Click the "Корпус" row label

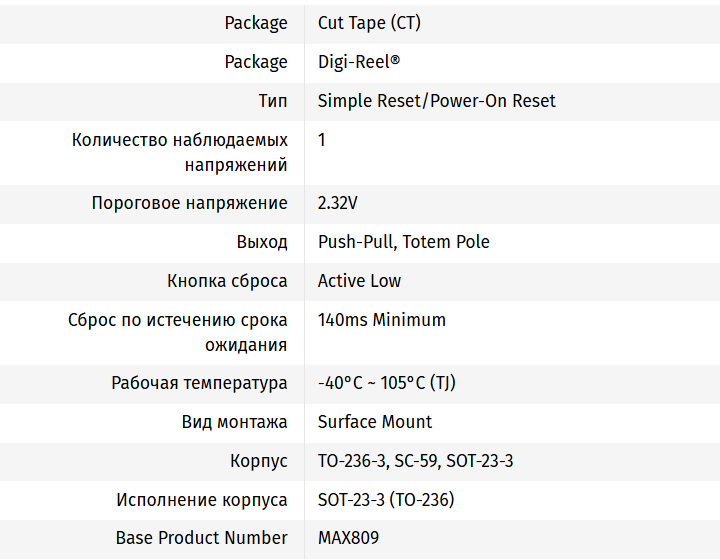258,461
